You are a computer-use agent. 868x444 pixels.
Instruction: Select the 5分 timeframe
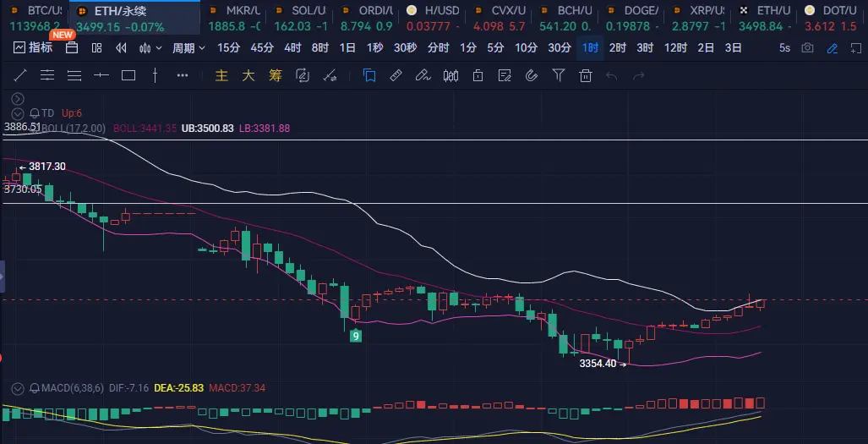pyautogui.click(x=495, y=48)
